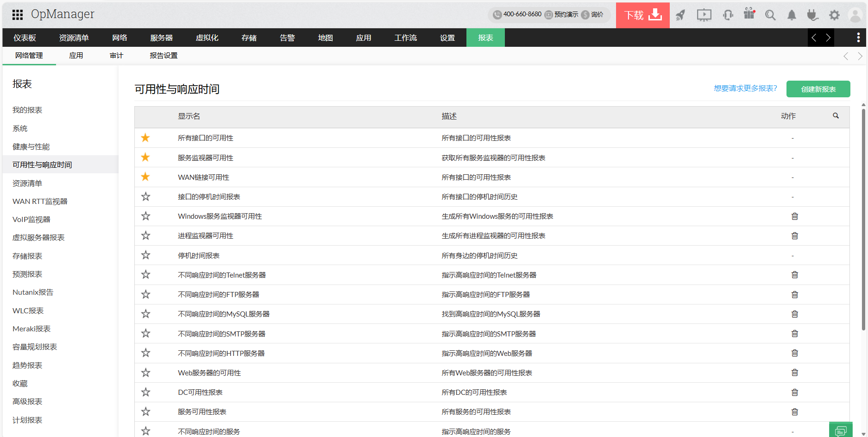Image resolution: width=868 pixels, height=437 pixels.
Task: Unfavorite the WAN链接可用性 report star
Action: pos(145,177)
